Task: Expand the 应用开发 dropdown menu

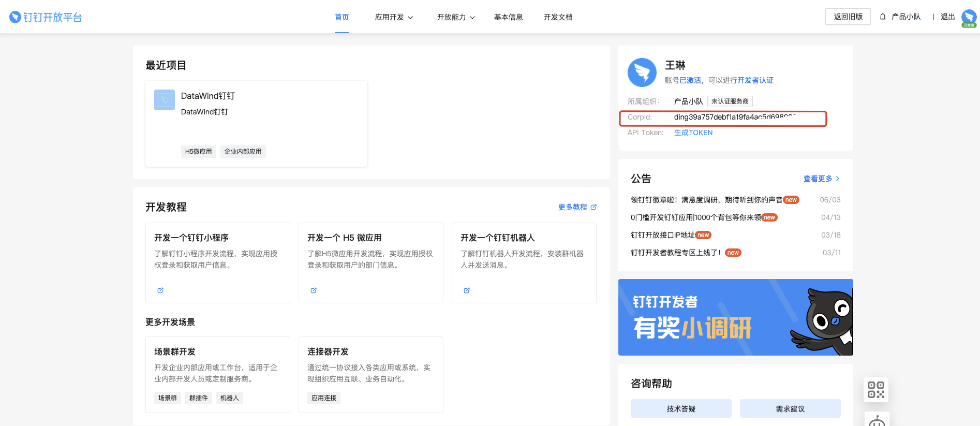Action: click(394, 17)
